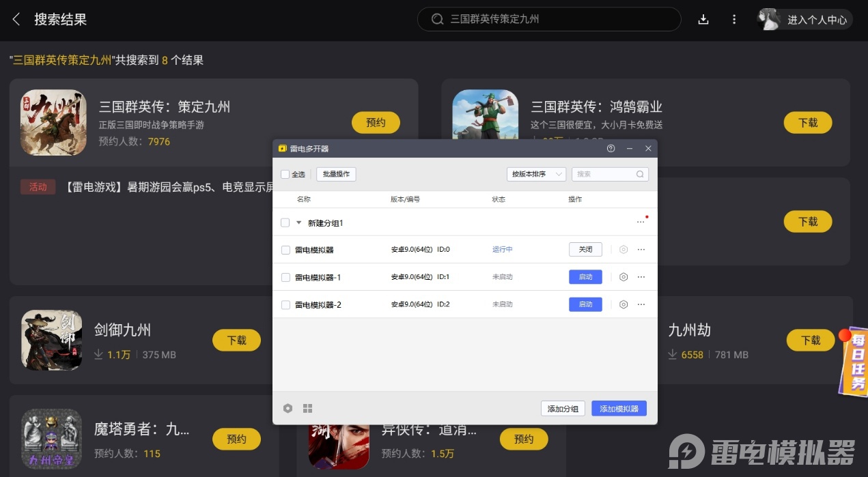Click the more options dots on 雷电模拟器-2 row

click(641, 304)
